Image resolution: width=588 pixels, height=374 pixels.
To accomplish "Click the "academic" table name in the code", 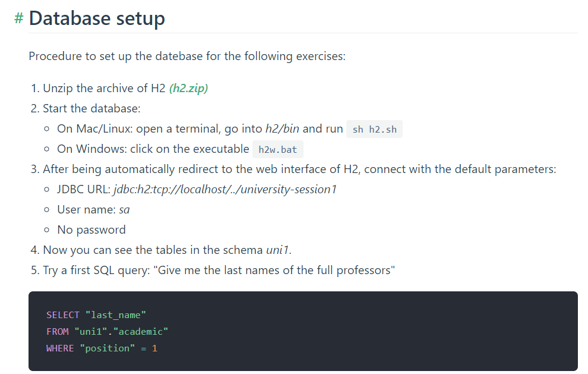I will [143, 332].
